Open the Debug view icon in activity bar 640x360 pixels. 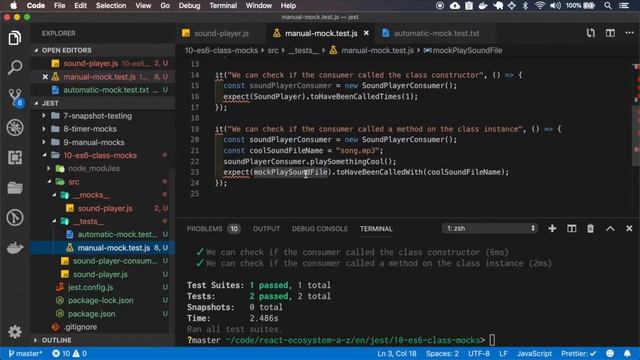[15, 128]
